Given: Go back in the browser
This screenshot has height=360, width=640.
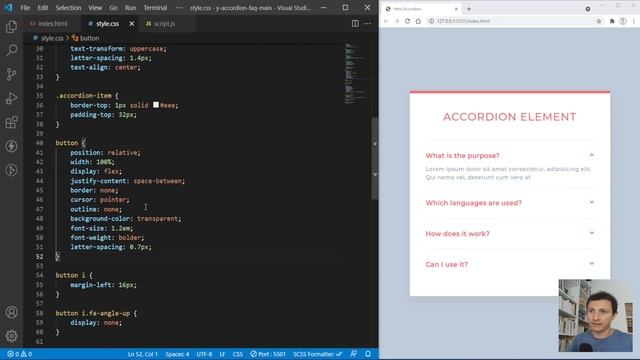Looking at the screenshot, I should 386,21.
